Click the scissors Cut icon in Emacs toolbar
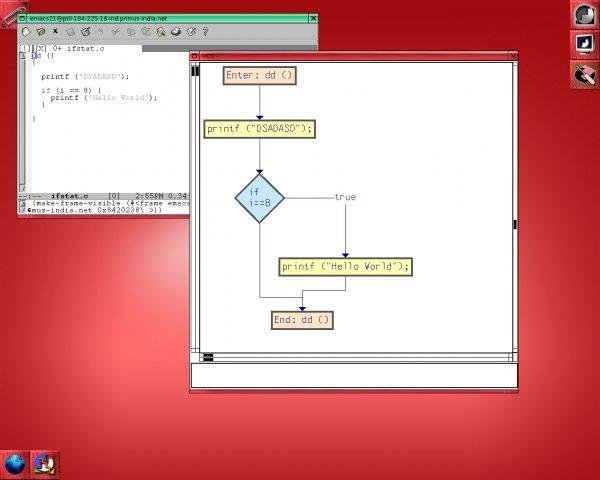The width and height of the screenshot is (600, 480). 117,32
